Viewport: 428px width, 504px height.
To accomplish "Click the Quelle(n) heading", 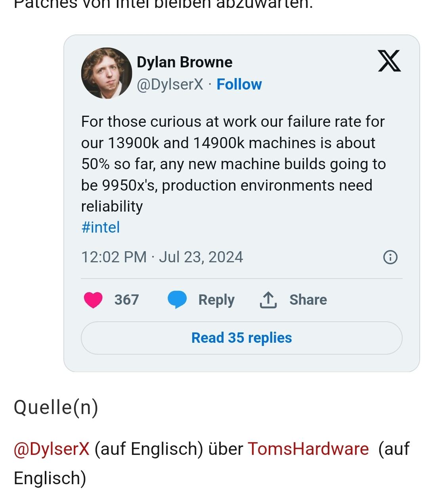I will [x=56, y=407].
